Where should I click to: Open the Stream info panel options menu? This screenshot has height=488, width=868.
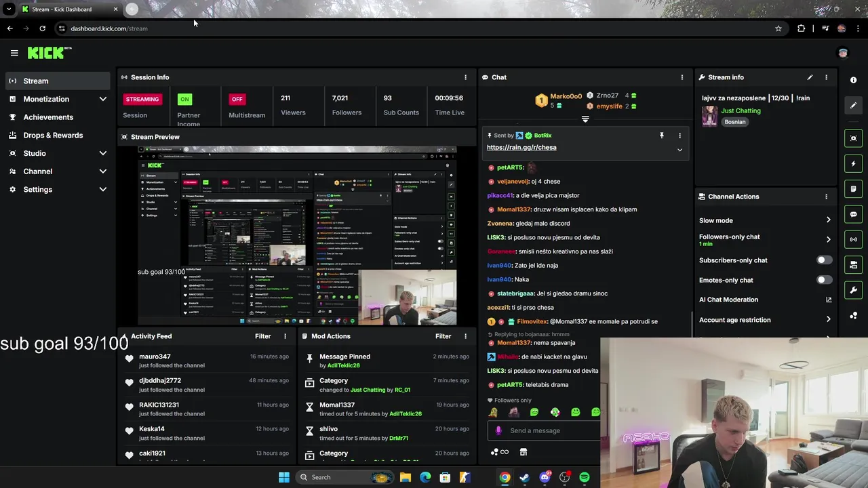click(826, 77)
